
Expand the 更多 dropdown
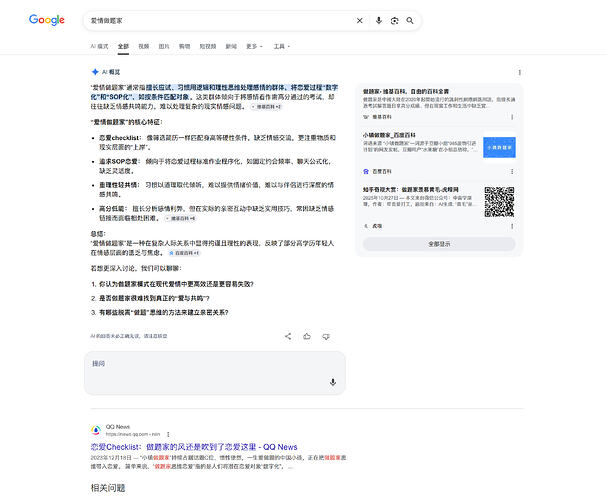[254, 46]
